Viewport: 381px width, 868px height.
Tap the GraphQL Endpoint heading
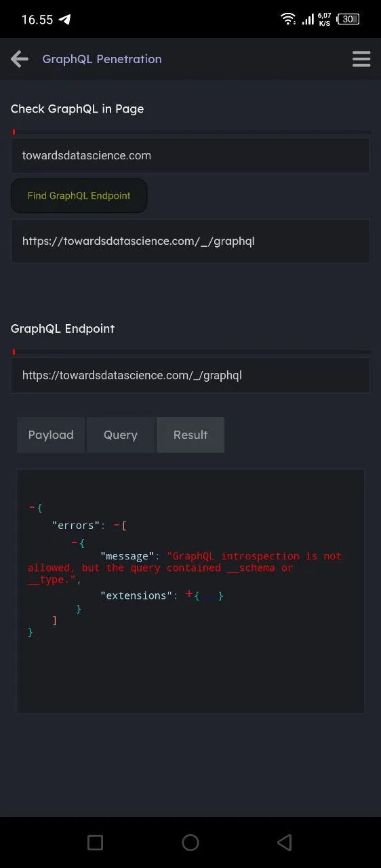click(62, 328)
